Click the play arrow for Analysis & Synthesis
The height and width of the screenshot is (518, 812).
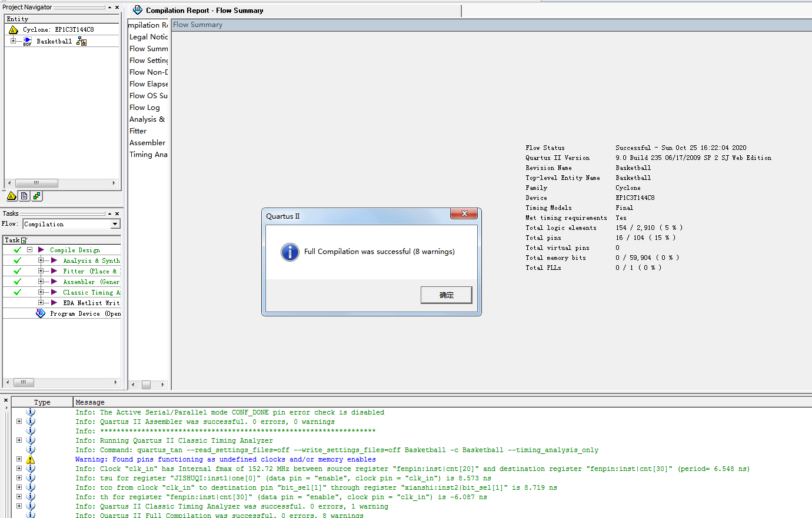(x=54, y=260)
